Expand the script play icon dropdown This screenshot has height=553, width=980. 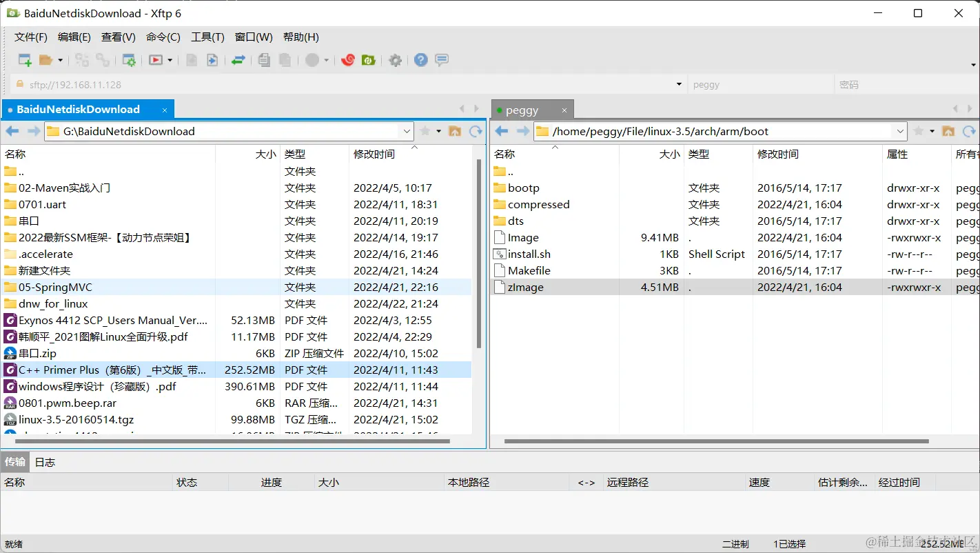[170, 60]
